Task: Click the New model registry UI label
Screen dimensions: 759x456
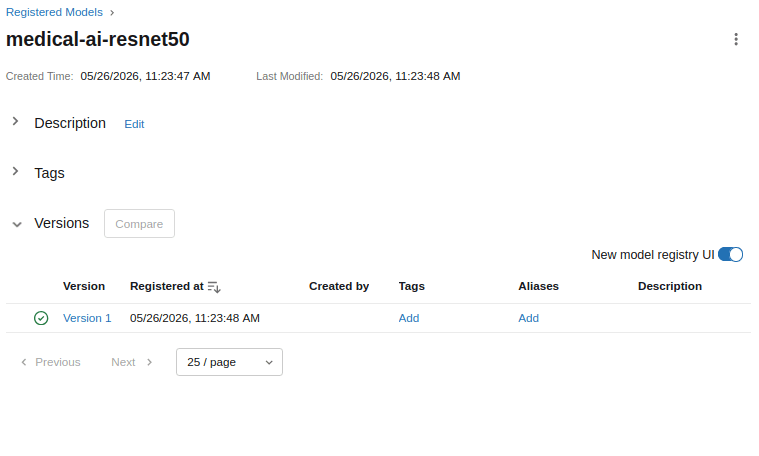Action: [x=653, y=255]
